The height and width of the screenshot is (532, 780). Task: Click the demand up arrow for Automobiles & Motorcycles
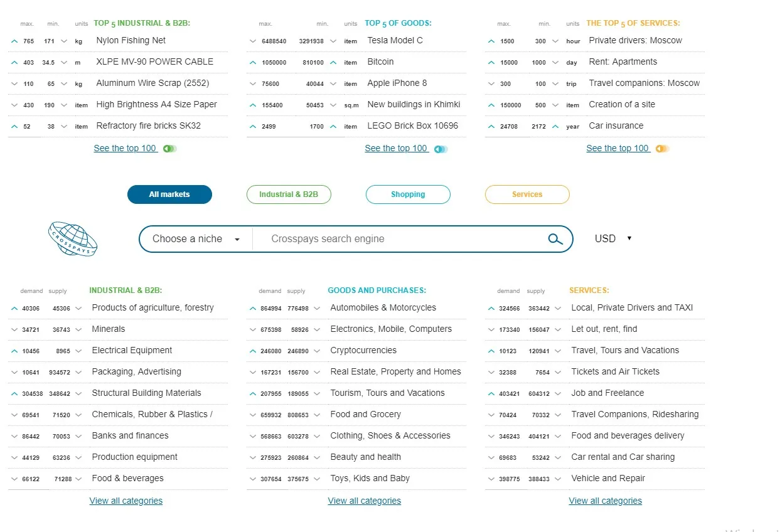pos(253,309)
